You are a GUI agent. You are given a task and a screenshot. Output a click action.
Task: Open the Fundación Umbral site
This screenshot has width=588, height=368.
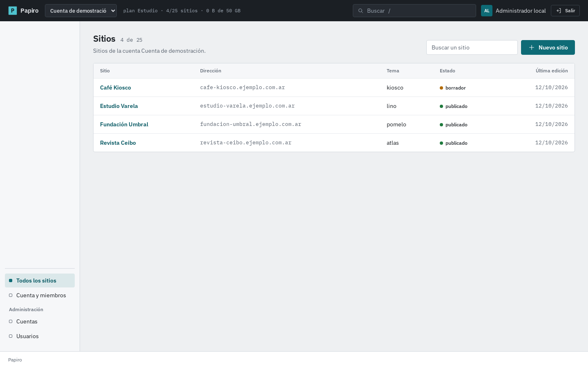[x=124, y=124]
